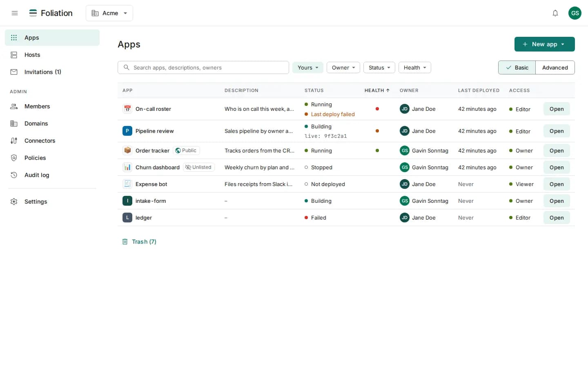The width and height of the screenshot is (588, 368).
Task: Click the Audit log history icon
Action: [x=14, y=175]
